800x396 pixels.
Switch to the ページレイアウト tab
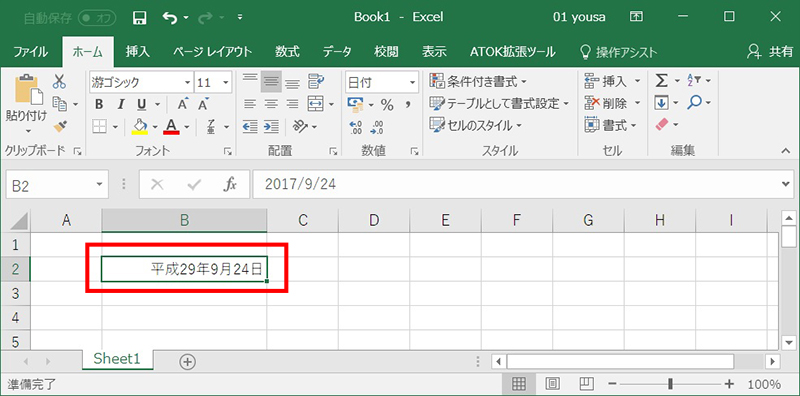[212, 52]
